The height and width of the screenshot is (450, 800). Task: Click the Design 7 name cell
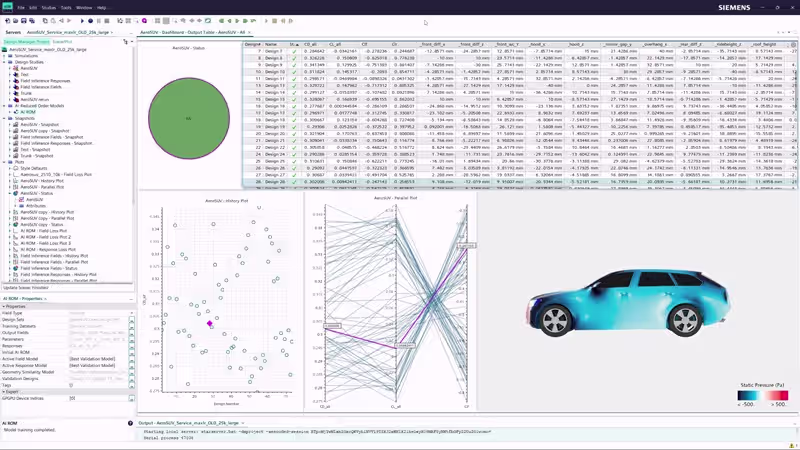pyautogui.click(x=274, y=51)
